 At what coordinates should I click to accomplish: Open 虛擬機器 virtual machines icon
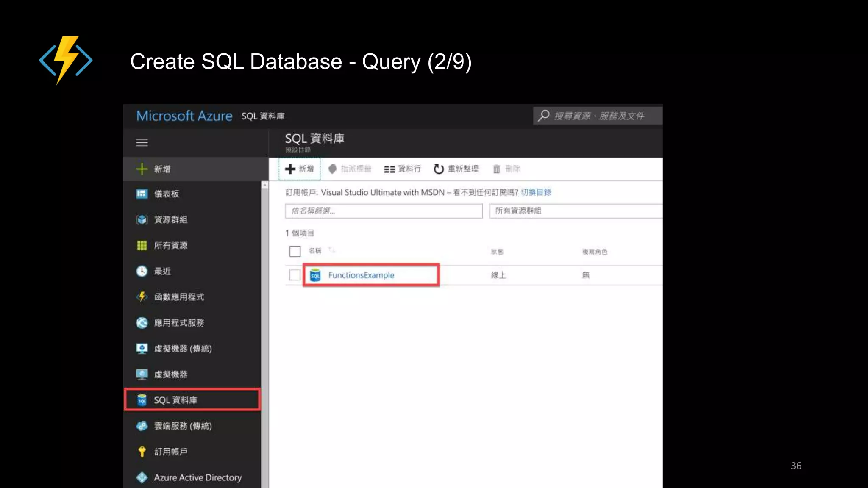tap(142, 374)
